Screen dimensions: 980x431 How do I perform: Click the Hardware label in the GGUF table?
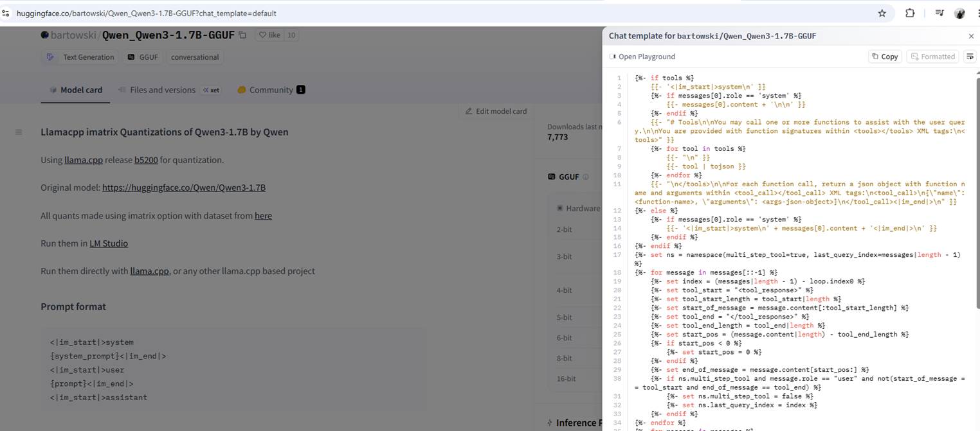point(583,208)
